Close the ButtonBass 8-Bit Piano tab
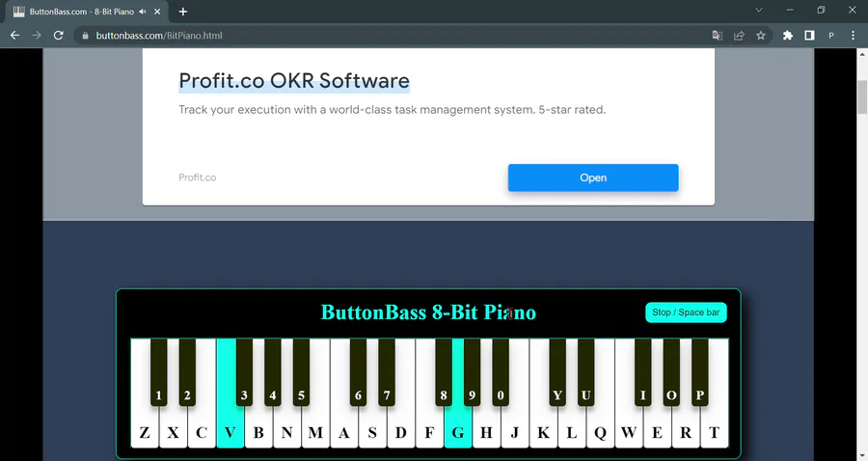This screenshot has width=868, height=461. coord(157,12)
